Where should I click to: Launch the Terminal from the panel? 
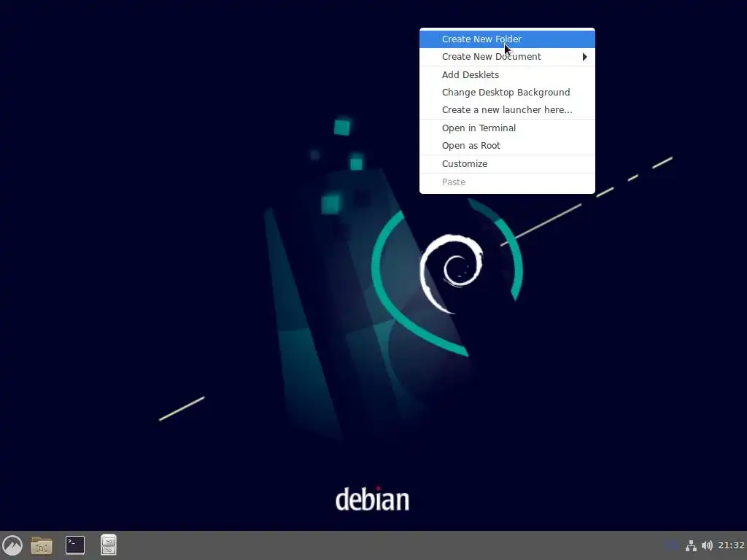point(75,545)
